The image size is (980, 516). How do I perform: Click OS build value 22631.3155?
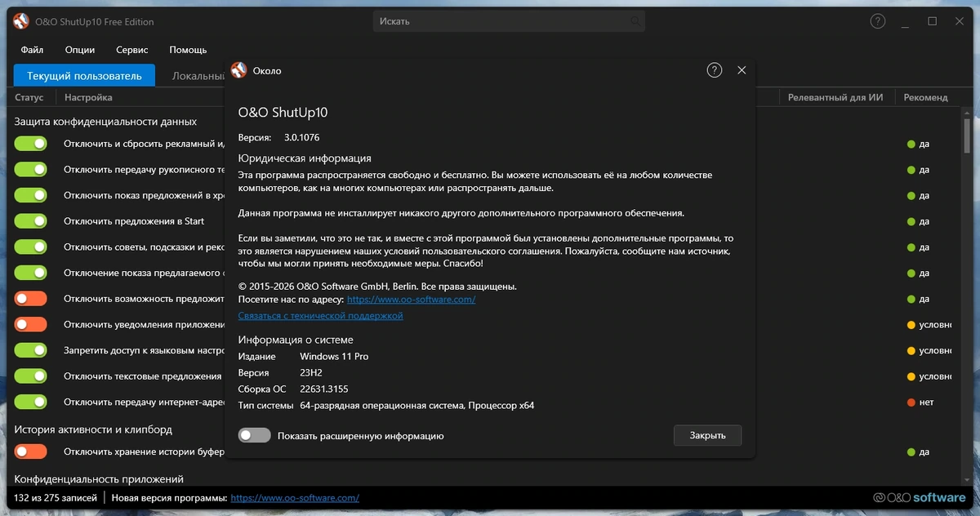[324, 389]
